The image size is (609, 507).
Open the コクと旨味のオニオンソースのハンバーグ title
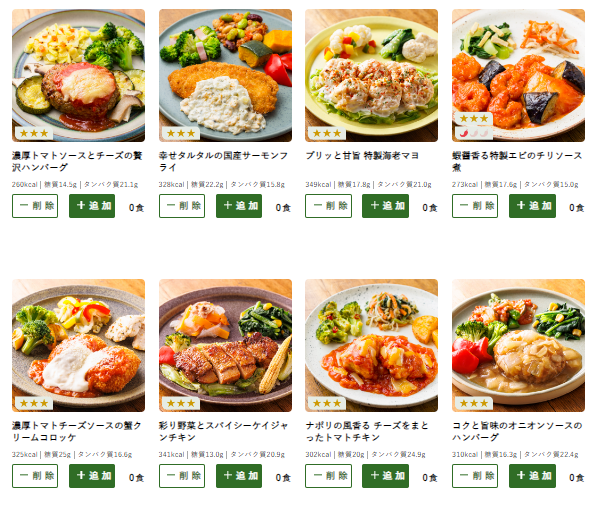[x=517, y=431]
